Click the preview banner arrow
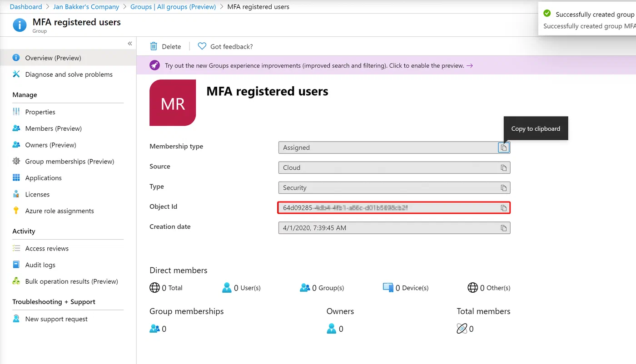The image size is (636, 364). (x=470, y=65)
